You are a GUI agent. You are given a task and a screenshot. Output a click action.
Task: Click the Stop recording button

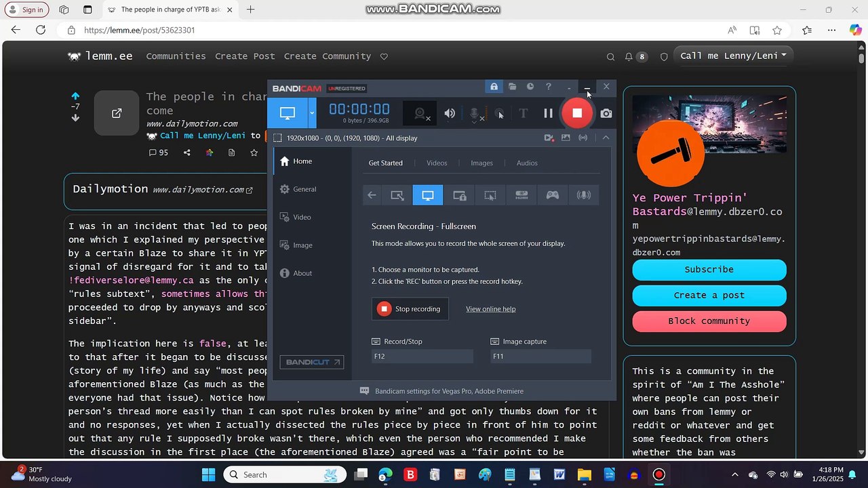[410, 309]
